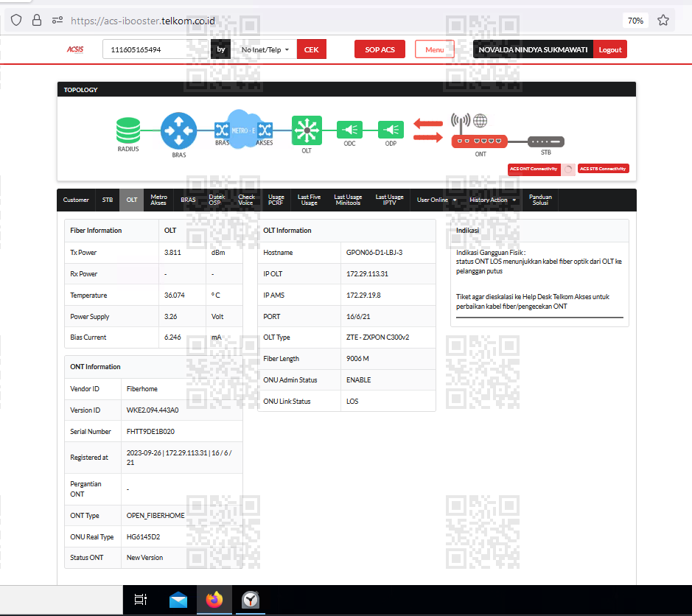Click the red link-down arrows icon
The image size is (692, 616).
point(428,130)
